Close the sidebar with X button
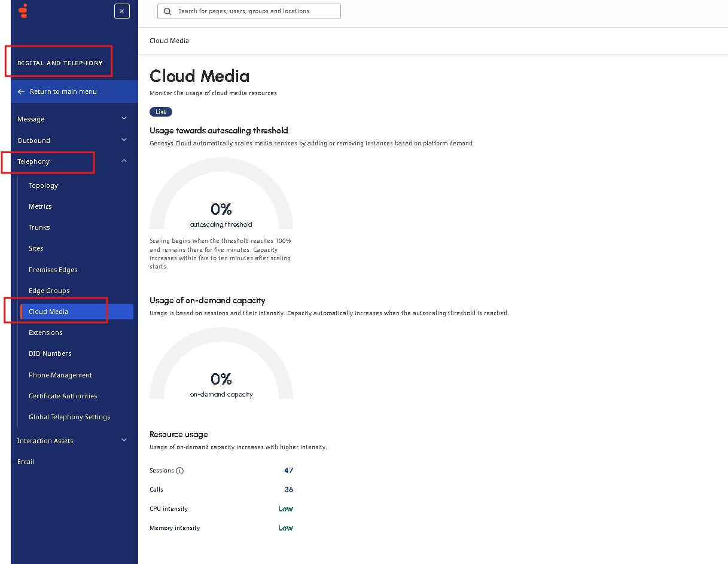This screenshot has width=728, height=564. [x=121, y=11]
